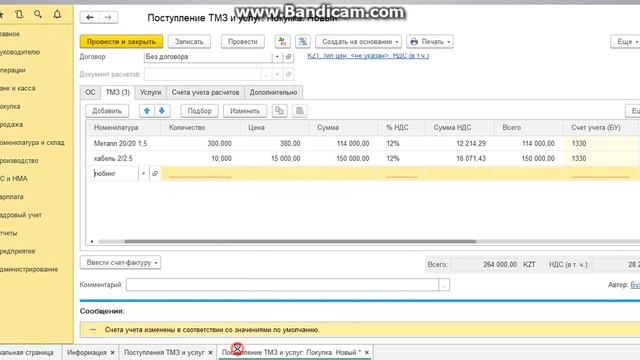Expand the nomenclature dropdown in the new row
The image size is (640, 360).
point(144,173)
